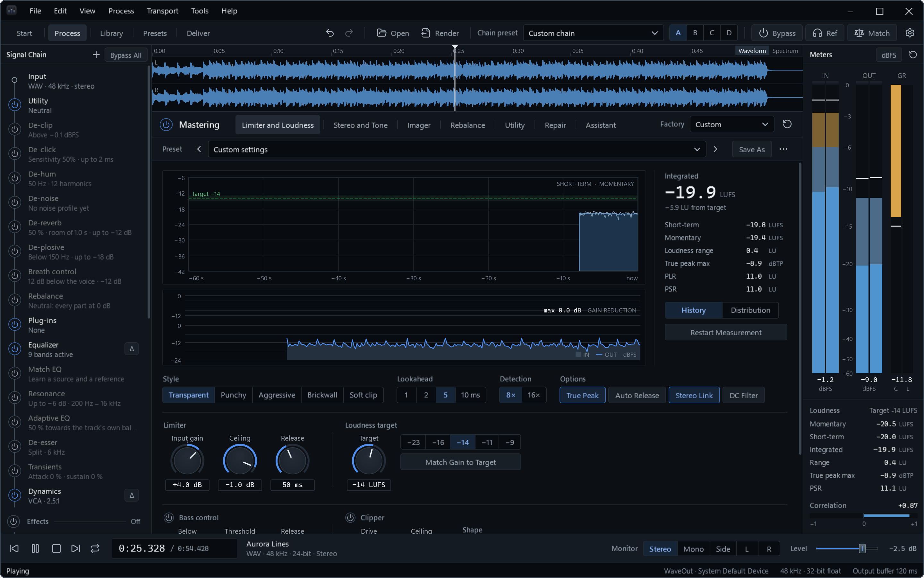The image size is (924, 578).
Task: Reset the Mastering module to factory
Action: coord(787,125)
